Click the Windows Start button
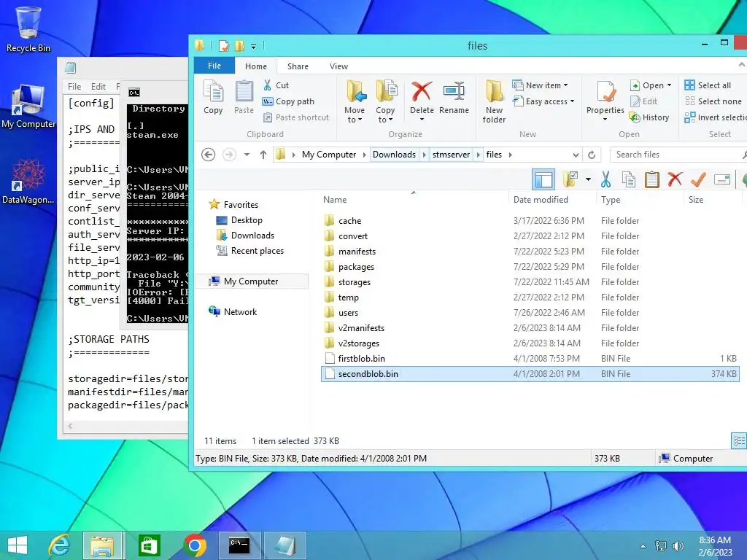 (x=18, y=545)
